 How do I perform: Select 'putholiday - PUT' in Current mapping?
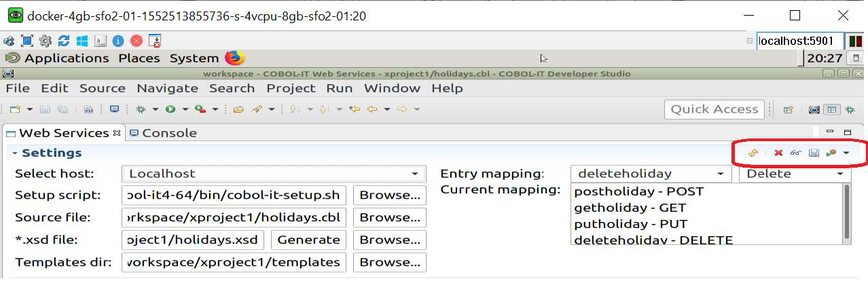[630, 224]
